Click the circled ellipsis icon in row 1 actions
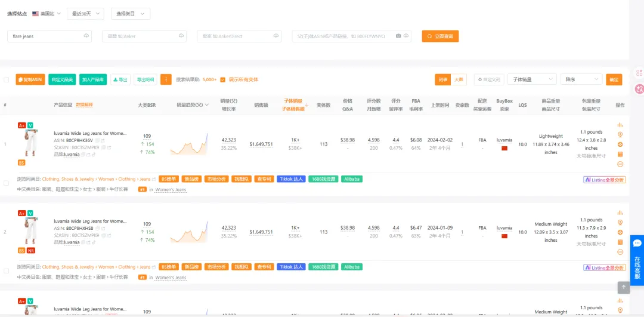This screenshot has width=644, height=317. click(620, 164)
